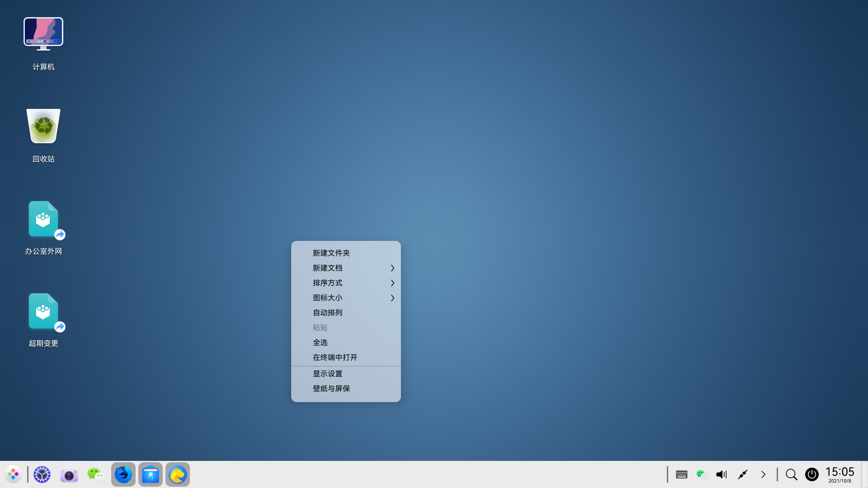868x488 pixels.
Task: Open 壁纸与屏保 from context menu
Action: coord(331,389)
